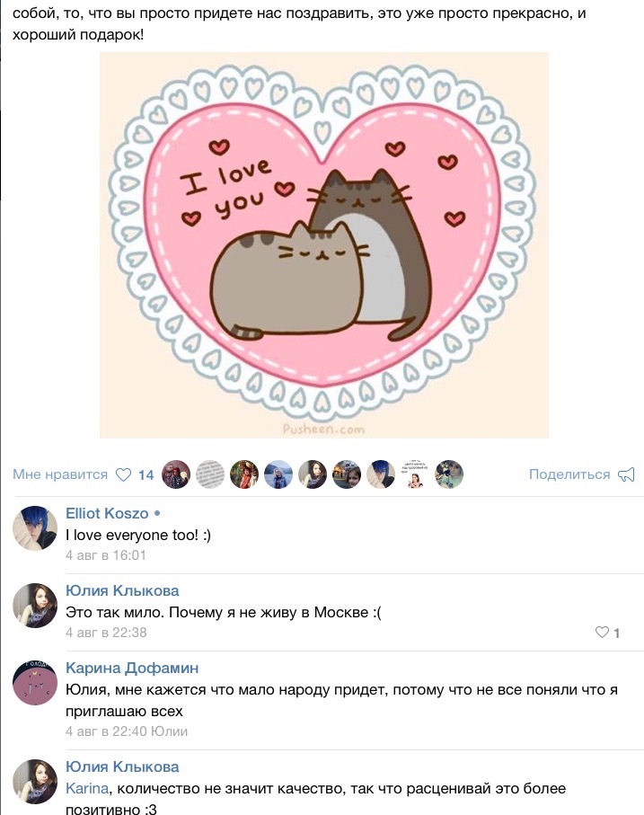The height and width of the screenshot is (815, 644).
Task: Open the second liker avatar with gray text image
Action: point(210,474)
